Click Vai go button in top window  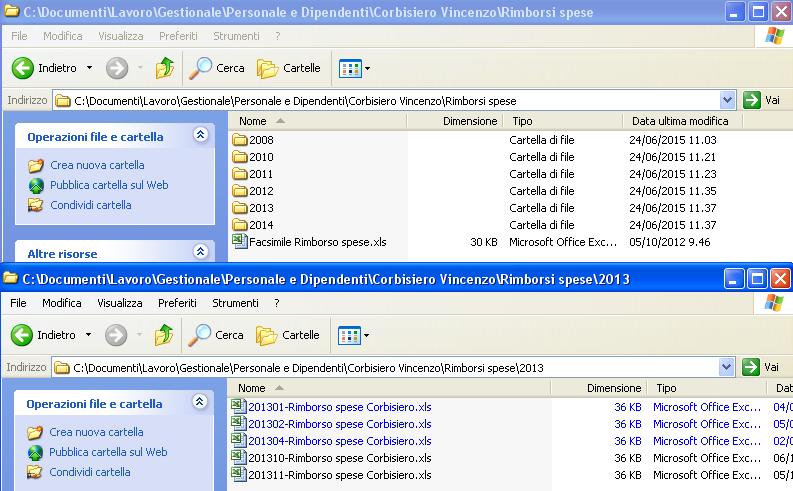[x=761, y=100]
